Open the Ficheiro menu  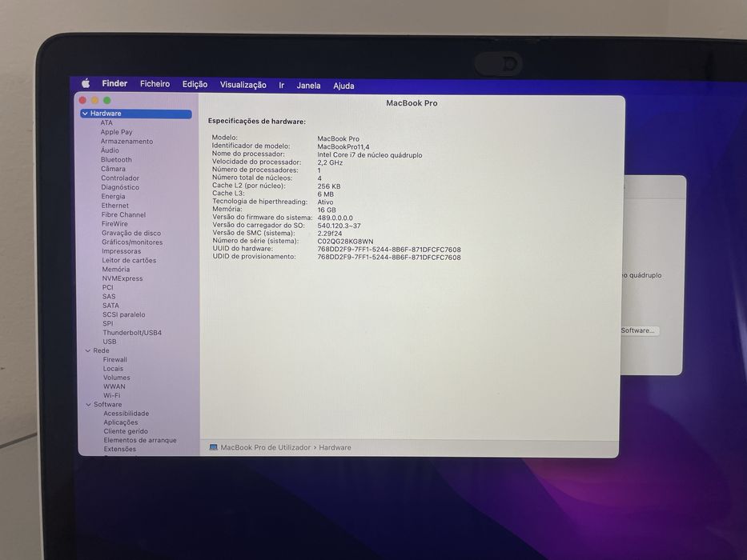click(x=155, y=84)
